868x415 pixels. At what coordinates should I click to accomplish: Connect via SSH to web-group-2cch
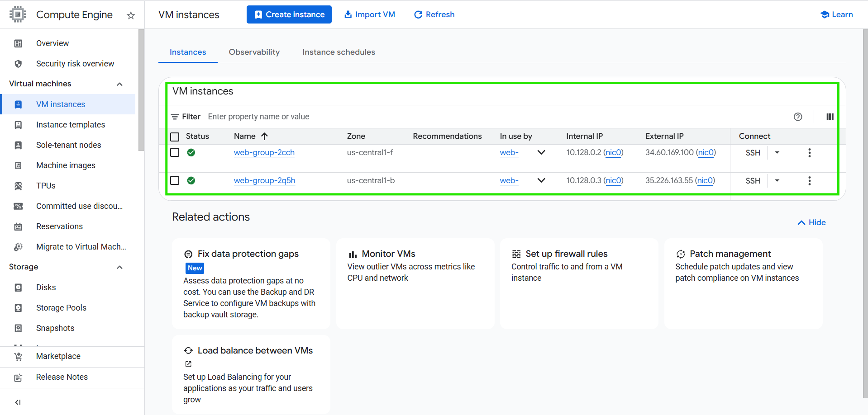(x=753, y=153)
